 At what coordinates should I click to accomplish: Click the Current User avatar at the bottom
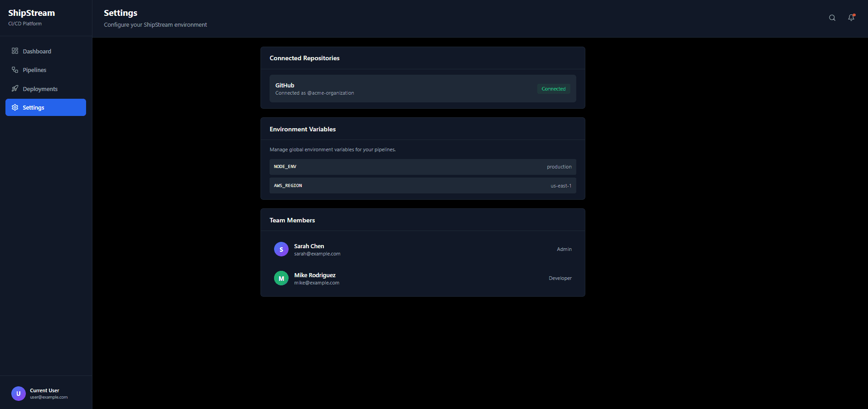click(18, 394)
